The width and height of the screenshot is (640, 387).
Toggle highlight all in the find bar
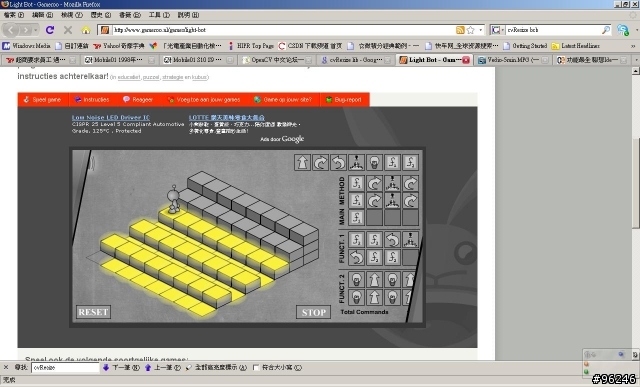click(216, 367)
